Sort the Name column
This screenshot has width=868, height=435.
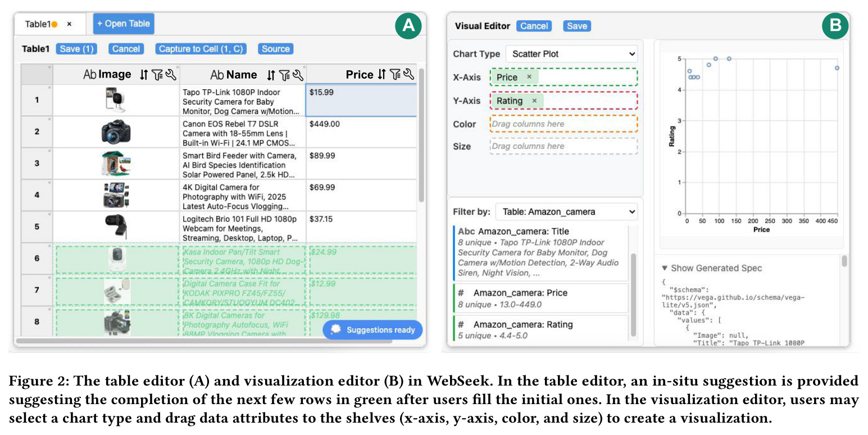tap(271, 75)
